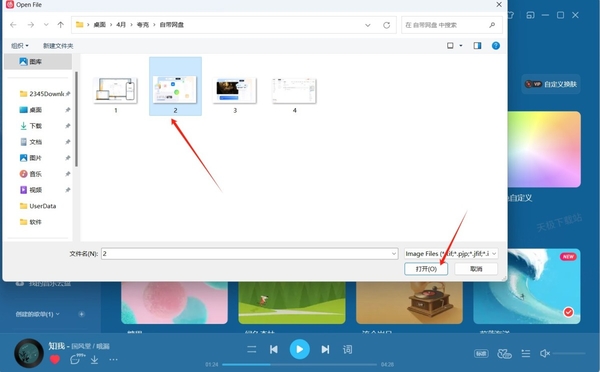Expand the 创建的歌单(1) section
600x372 pixels.
tap(38, 314)
